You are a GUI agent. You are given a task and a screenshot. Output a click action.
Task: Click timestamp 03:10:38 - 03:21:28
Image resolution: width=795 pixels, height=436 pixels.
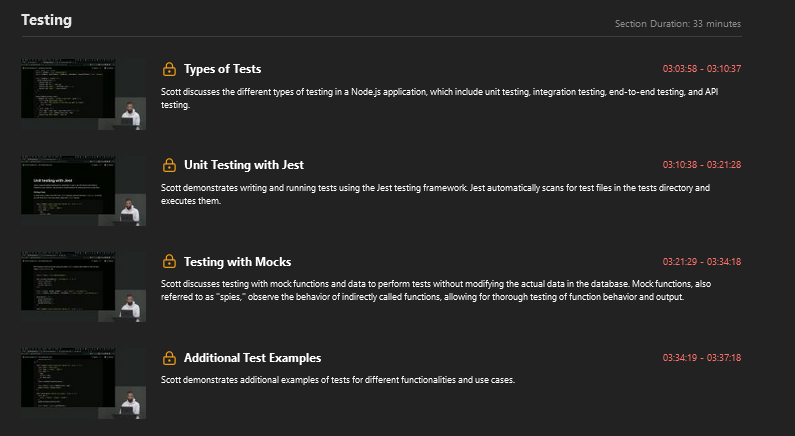click(702, 165)
